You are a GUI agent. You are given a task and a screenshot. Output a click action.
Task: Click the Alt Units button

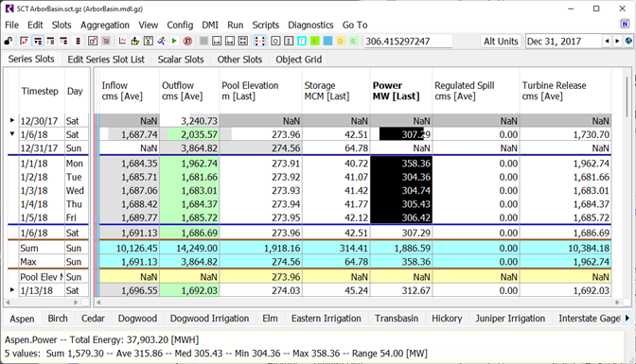click(501, 42)
